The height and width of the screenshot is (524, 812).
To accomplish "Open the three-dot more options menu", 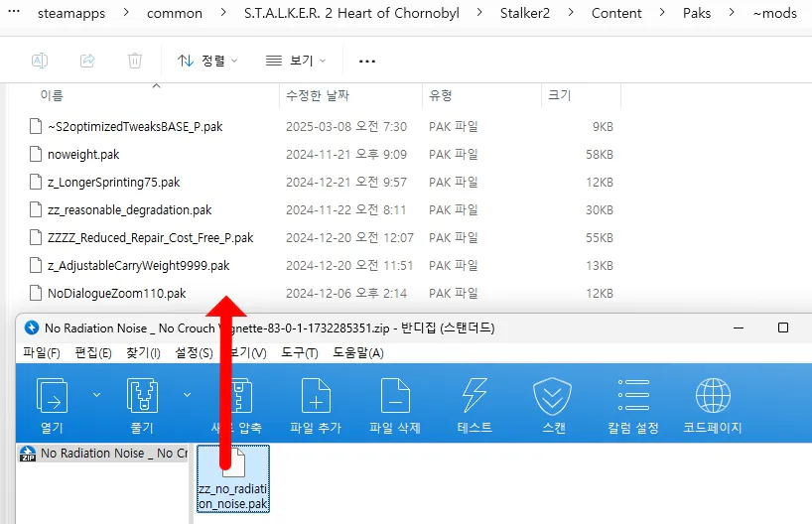I will coord(367,61).
